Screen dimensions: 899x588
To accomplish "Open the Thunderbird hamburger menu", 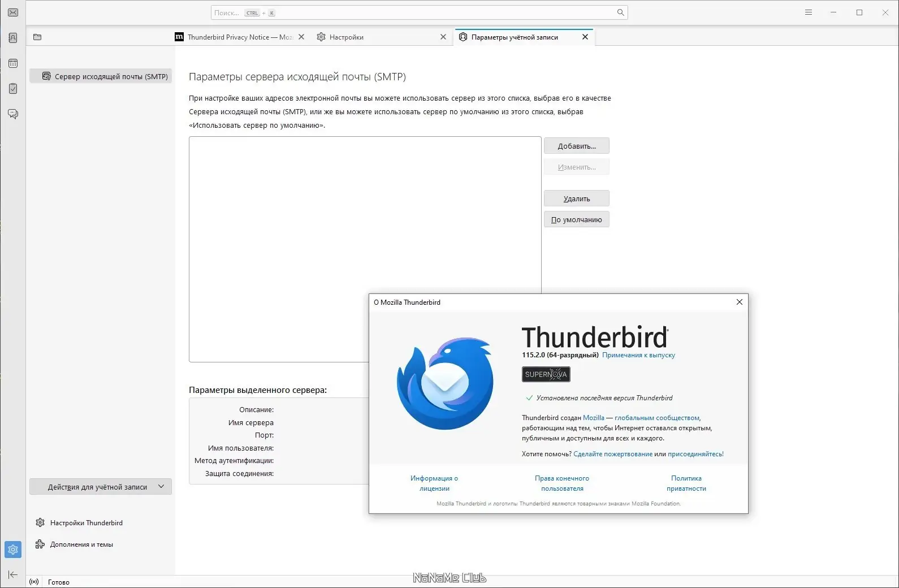I will point(809,12).
